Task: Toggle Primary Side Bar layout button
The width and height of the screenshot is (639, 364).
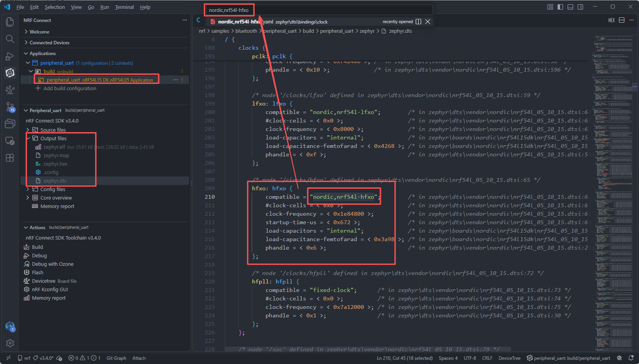Action: (560, 7)
